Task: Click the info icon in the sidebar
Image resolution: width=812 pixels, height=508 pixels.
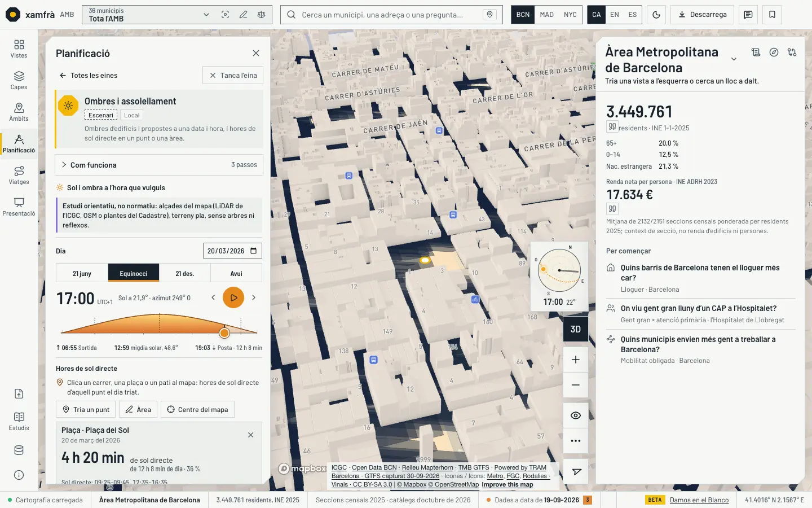Action: pos(19,475)
